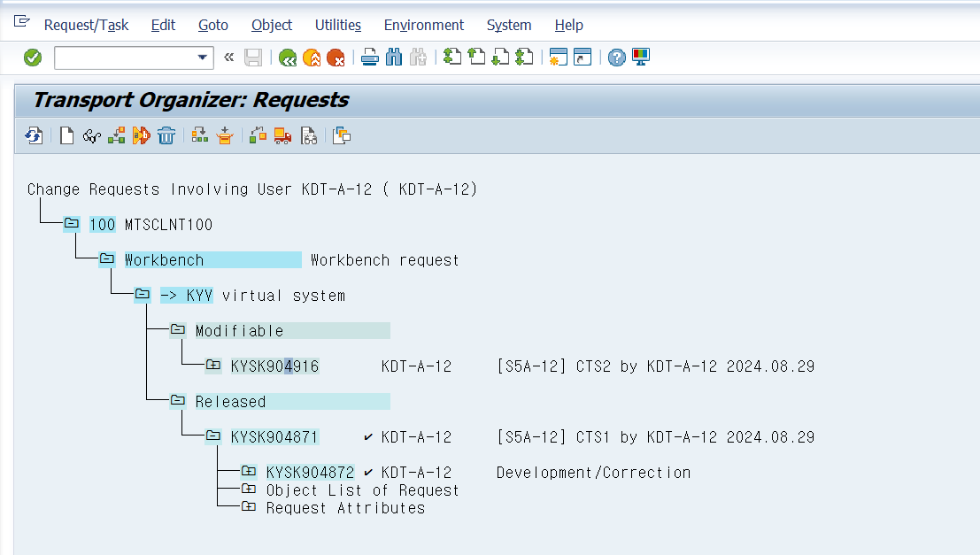The width and height of the screenshot is (980, 555).
Task: Click the Print icon
Action: [x=369, y=58]
